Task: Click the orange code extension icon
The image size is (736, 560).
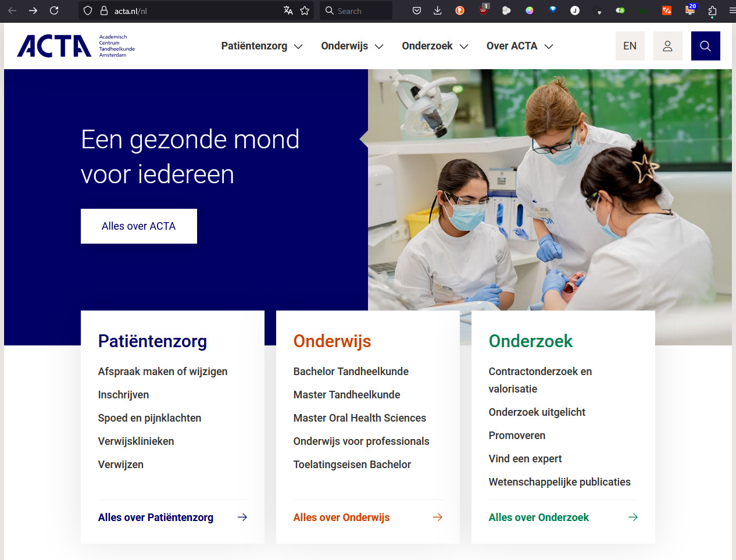Action: coord(667,10)
